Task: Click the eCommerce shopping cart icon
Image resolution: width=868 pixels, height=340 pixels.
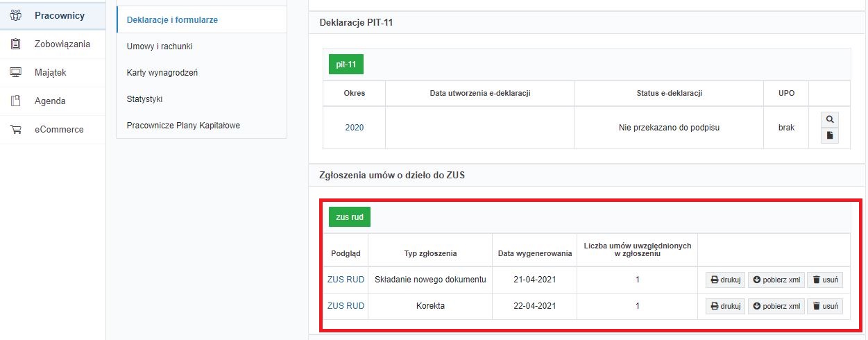Action: pos(15,129)
